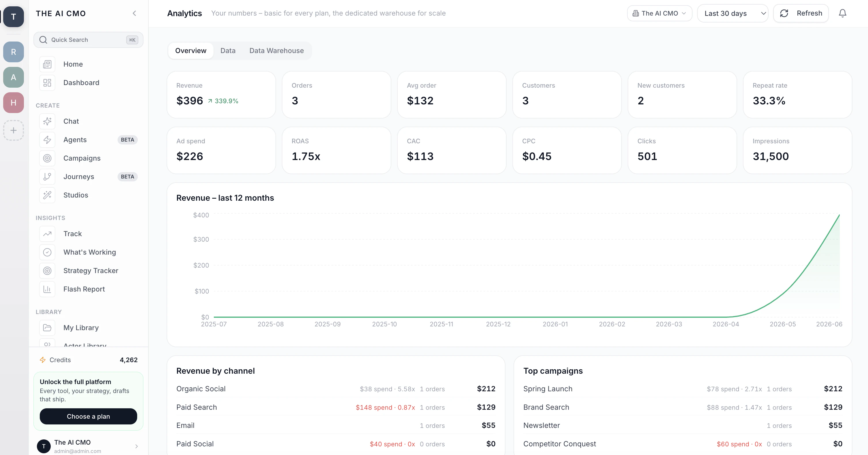868x455 pixels.
Task: Click the Flash Report chart icon
Action: point(47,289)
